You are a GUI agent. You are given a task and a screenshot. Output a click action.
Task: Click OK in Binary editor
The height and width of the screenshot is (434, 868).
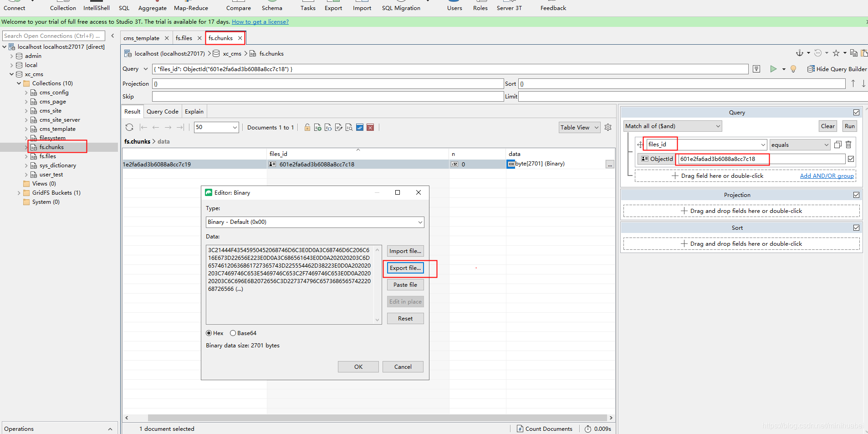point(358,367)
